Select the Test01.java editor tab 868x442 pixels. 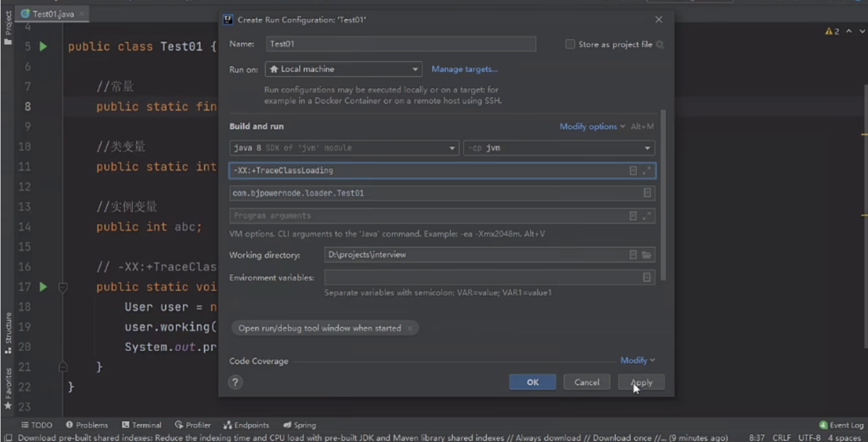coord(53,14)
